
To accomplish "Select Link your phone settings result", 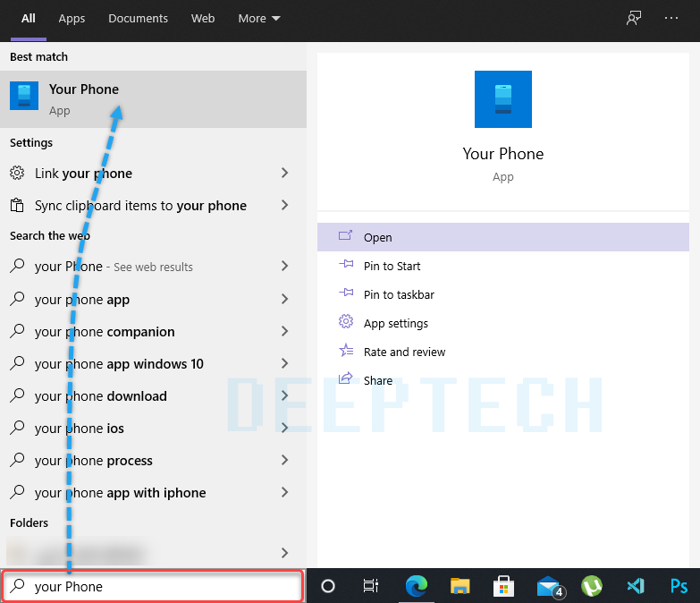I will coord(153,174).
